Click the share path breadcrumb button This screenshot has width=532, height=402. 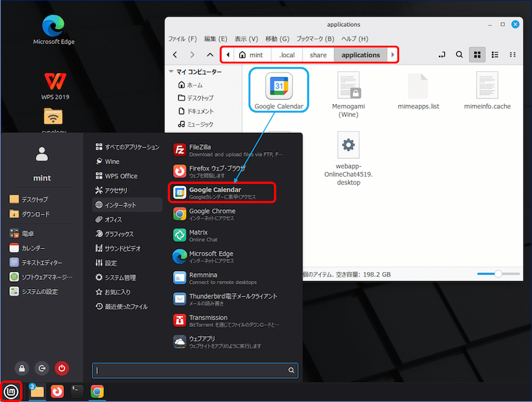[318, 54]
